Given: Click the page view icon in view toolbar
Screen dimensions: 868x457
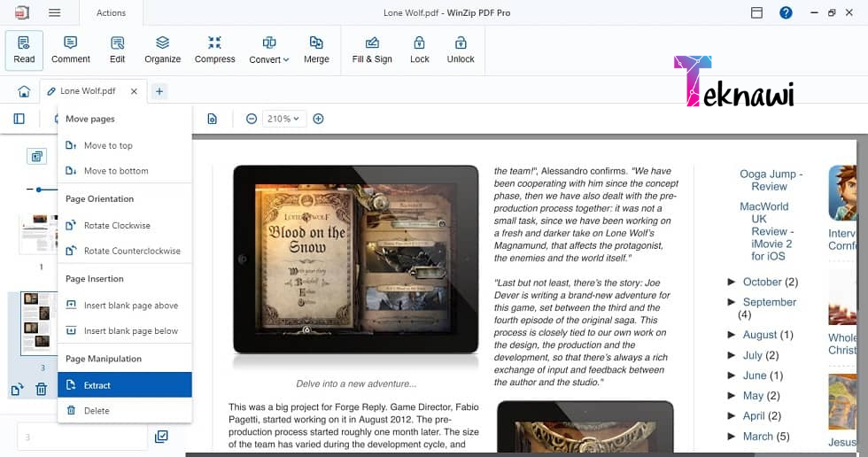Looking at the screenshot, I should (x=212, y=119).
